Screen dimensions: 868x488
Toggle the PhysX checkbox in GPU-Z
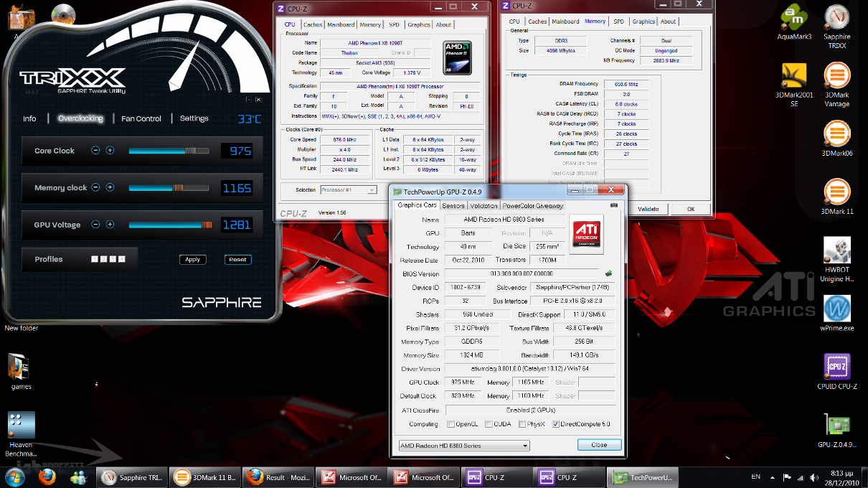[522, 424]
